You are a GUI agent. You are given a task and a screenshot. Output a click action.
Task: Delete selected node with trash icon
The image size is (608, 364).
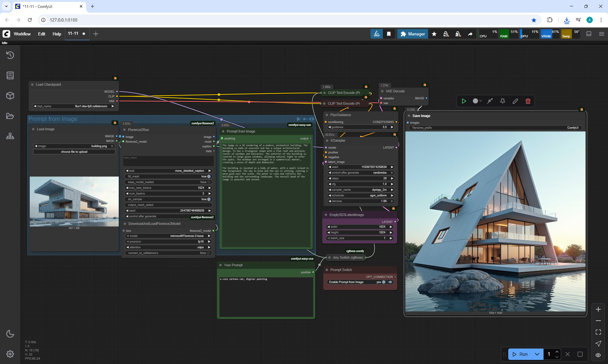point(528,101)
